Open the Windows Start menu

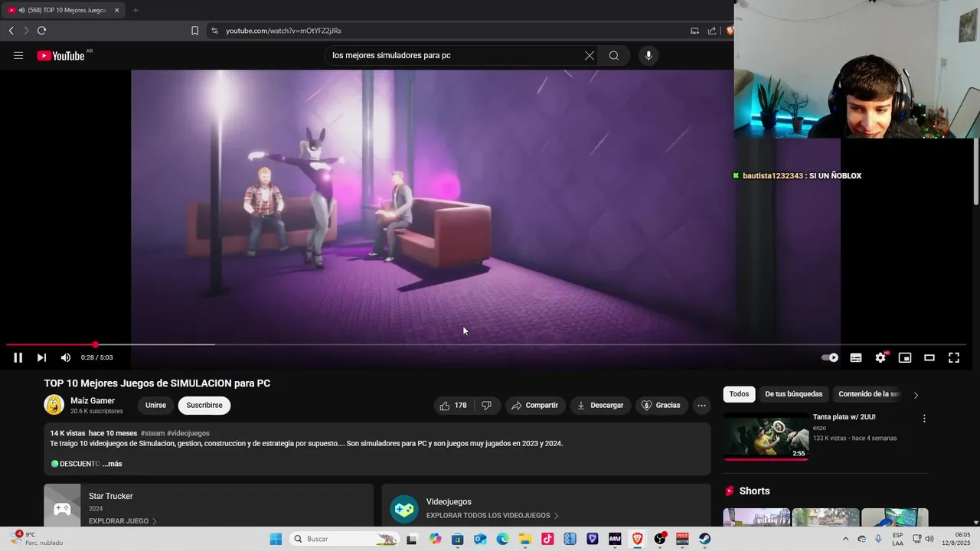(x=276, y=539)
